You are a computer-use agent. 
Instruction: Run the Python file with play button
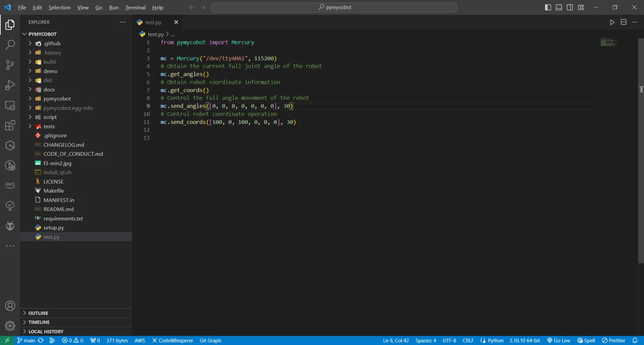pos(612,22)
